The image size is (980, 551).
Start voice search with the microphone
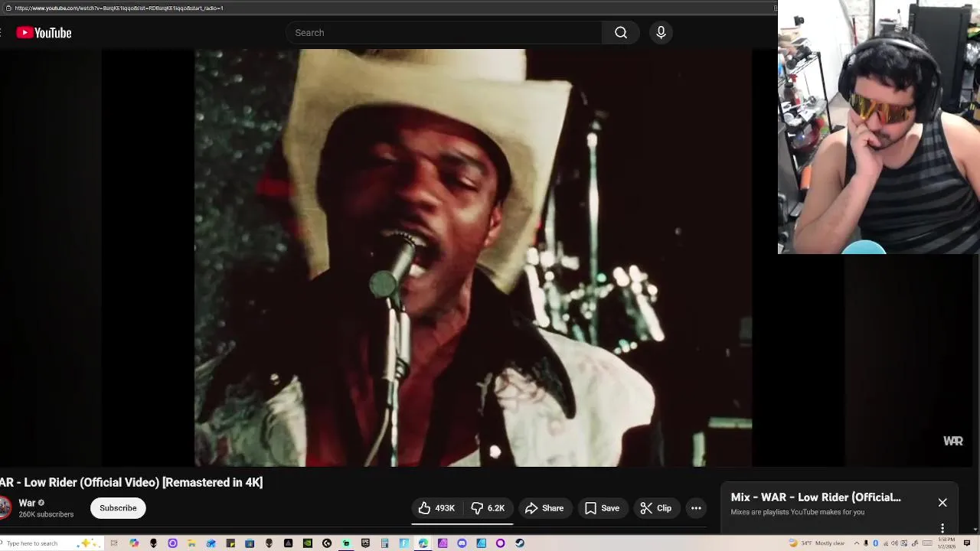[661, 33]
